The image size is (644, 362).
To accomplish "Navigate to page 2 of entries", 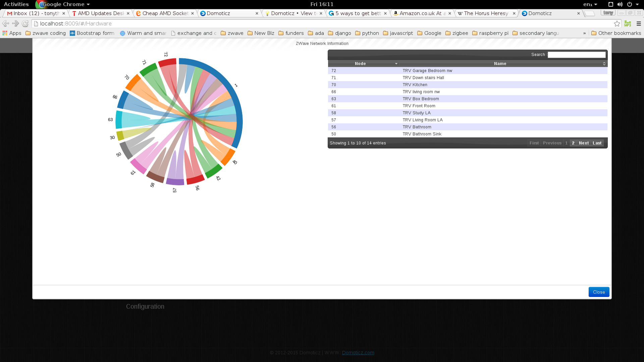I will pos(573,143).
